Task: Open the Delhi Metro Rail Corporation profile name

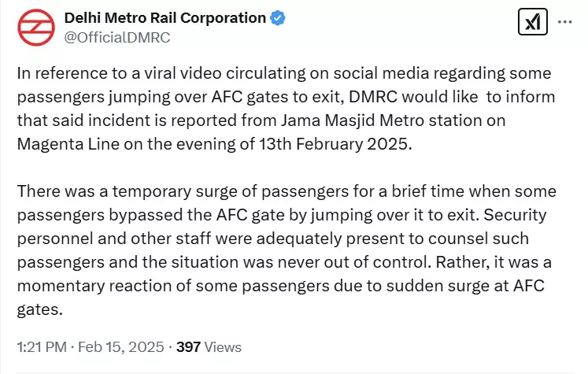Action: click(165, 18)
